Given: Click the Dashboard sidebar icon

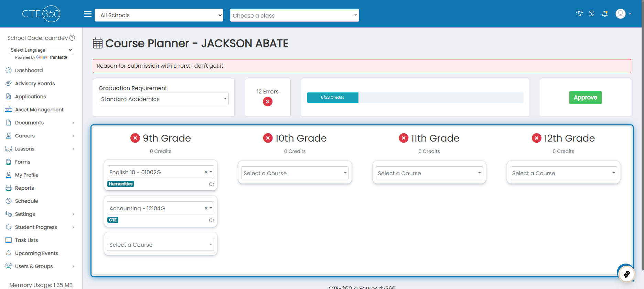Looking at the screenshot, I should [x=9, y=70].
